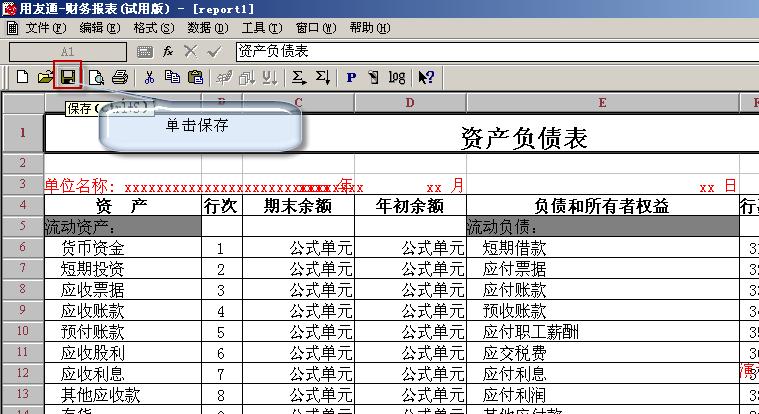Click the A1 cell name box
759x414 pixels.
tap(68, 52)
